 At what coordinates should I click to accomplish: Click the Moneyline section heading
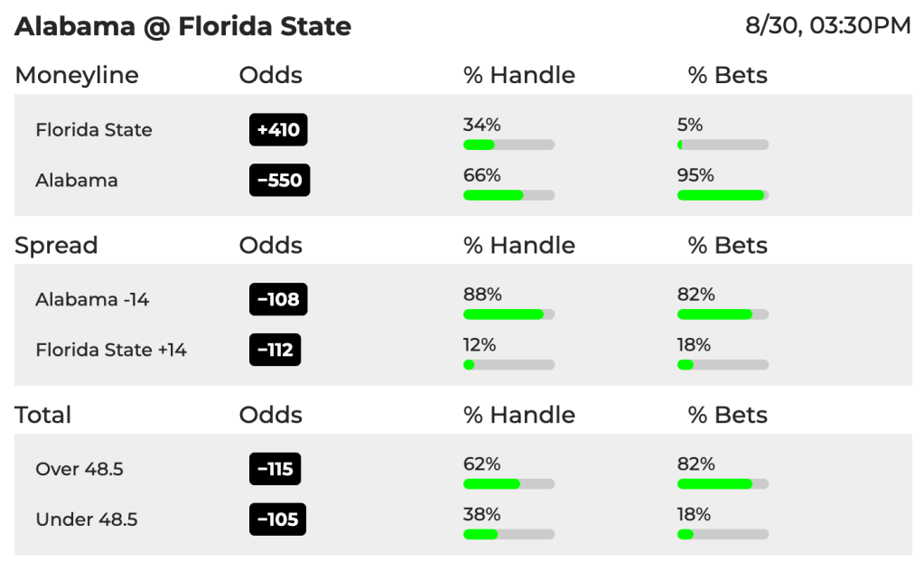pyautogui.click(x=77, y=75)
